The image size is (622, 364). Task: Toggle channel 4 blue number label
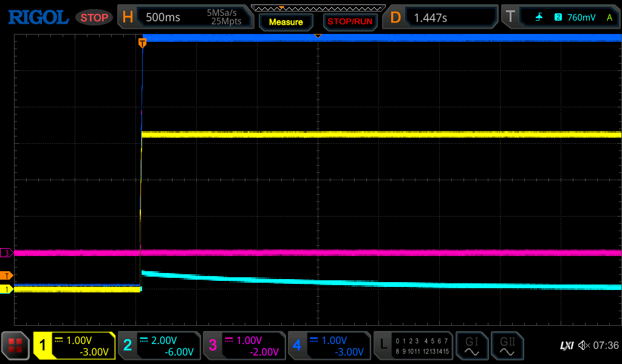tap(297, 345)
